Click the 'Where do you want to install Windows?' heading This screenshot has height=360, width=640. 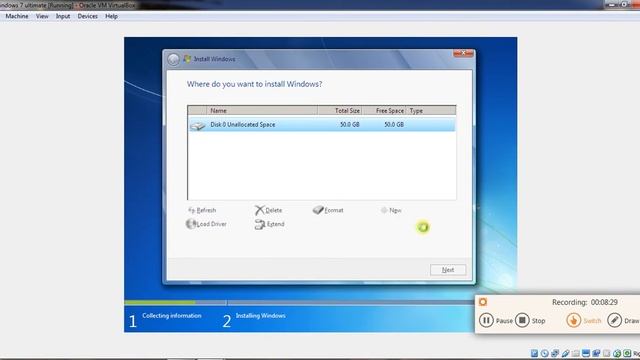pos(254,84)
